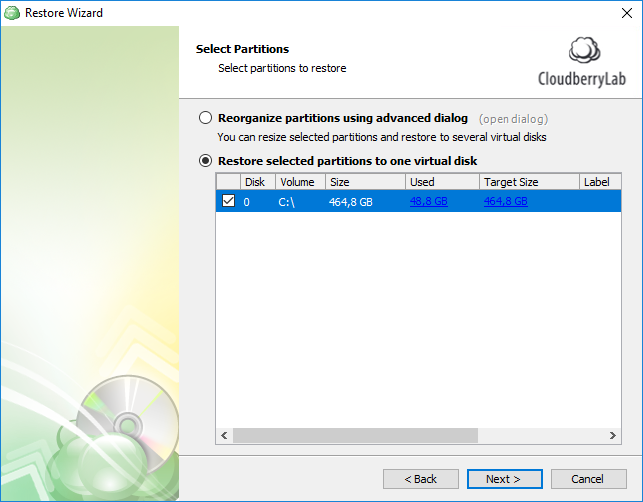The width and height of the screenshot is (643, 502).
Task: Click the horizontal scrollbar thumb
Action: tap(356, 436)
